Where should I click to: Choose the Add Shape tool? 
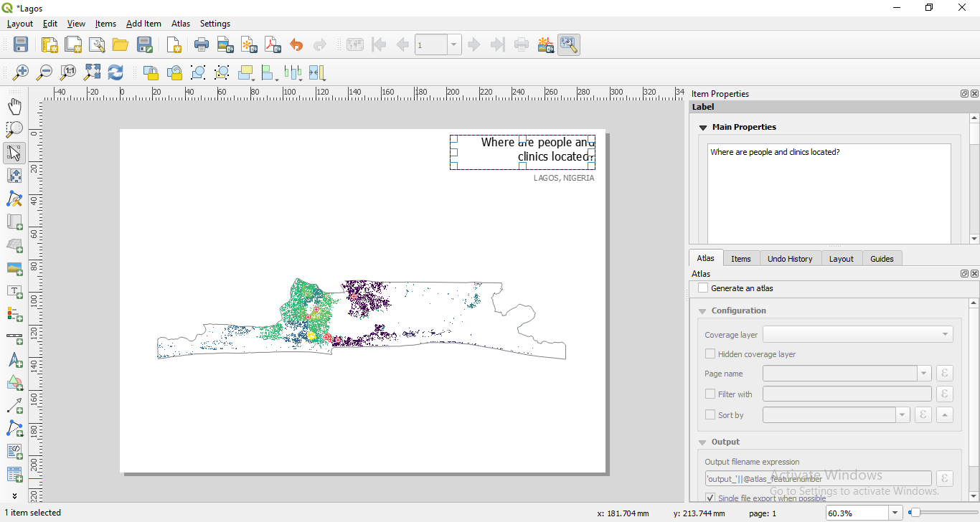click(14, 383)
